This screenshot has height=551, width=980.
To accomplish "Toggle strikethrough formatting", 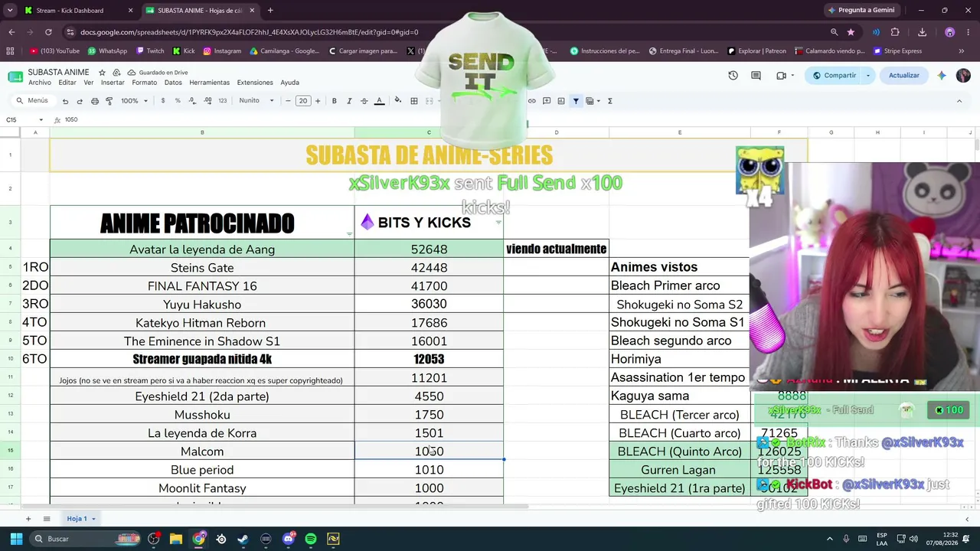I will [364, 101].
